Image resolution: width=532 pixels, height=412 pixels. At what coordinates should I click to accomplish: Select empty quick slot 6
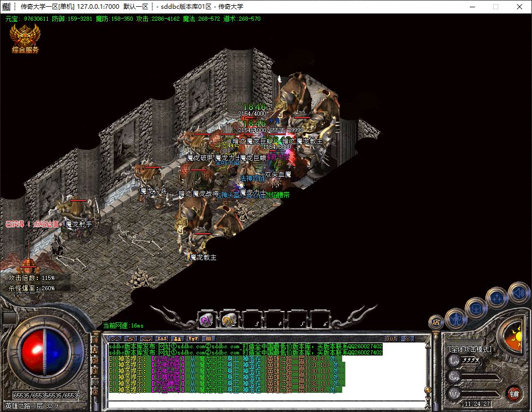319,320
